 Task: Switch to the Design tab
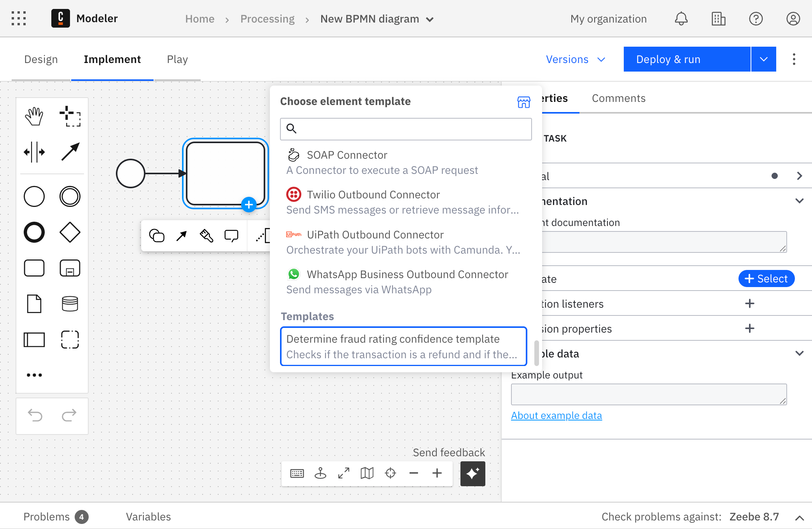41,60
